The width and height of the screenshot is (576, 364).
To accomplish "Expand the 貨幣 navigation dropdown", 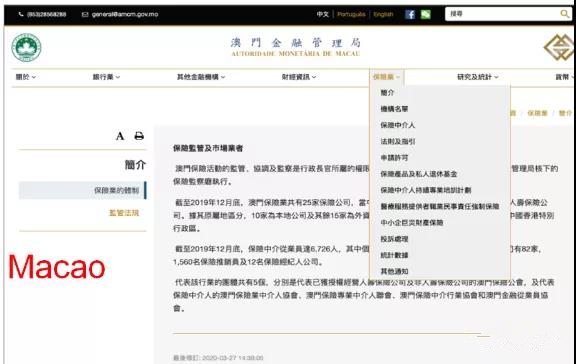I will point(565,77).
